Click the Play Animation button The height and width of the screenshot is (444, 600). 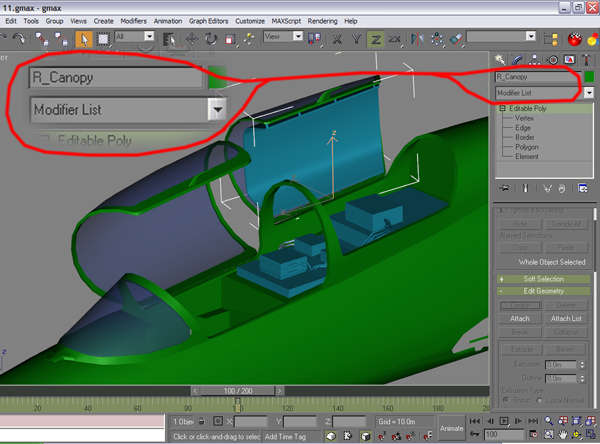pos(504,421)
